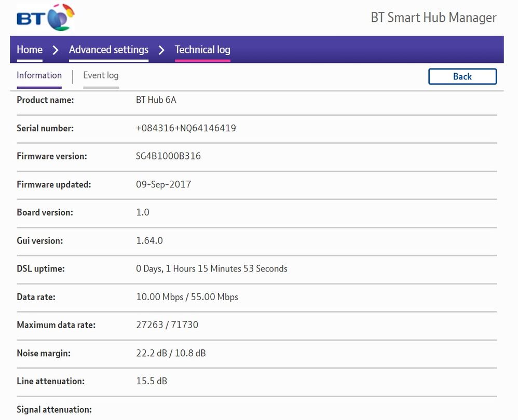Select firmware updated date 09-Sep-2017

(x=163, y=184)
